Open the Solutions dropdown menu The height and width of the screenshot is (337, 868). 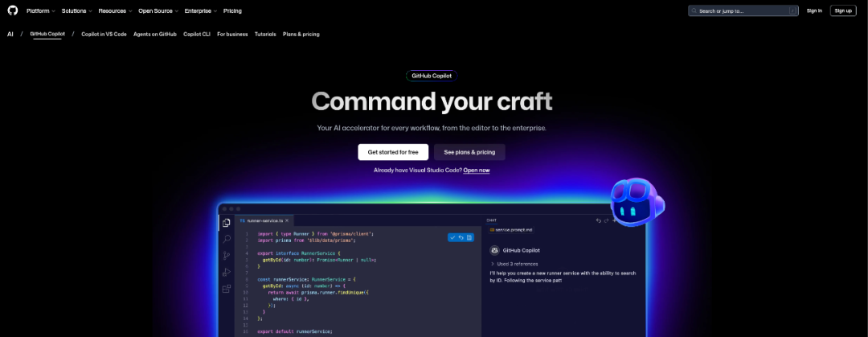[76, 10]
